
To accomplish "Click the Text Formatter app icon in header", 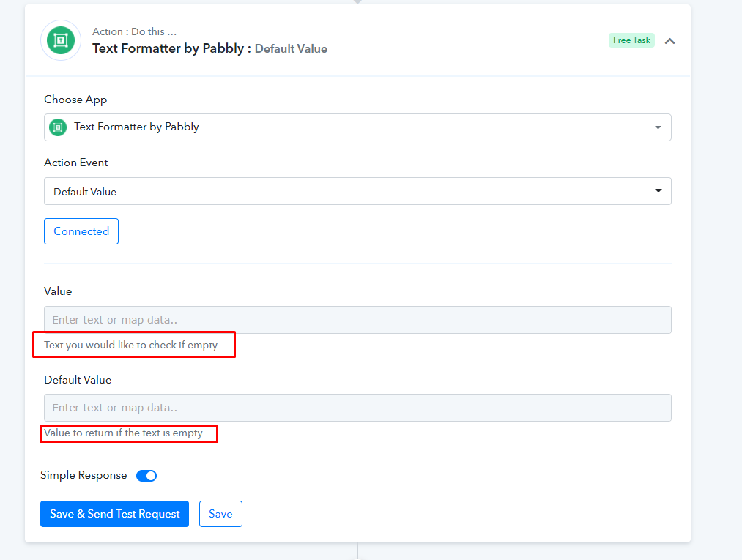I will coord(61,40).
